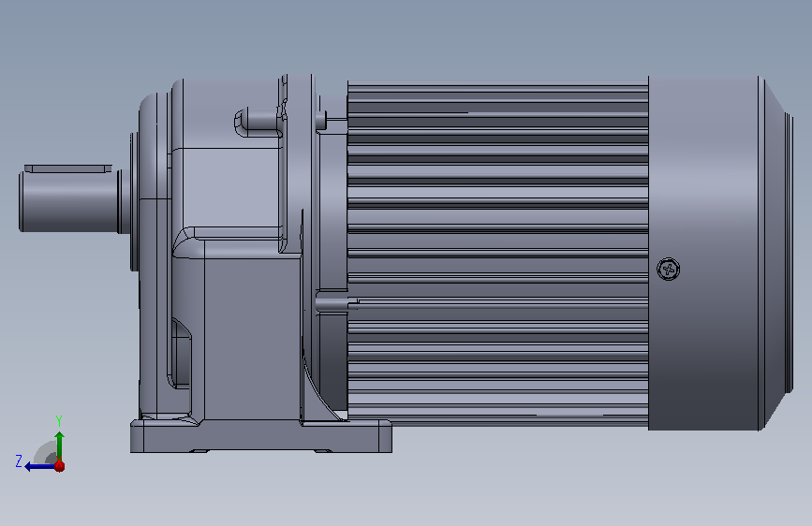The width and height of the screenshot is (812, 526).
Task: Click the red X axis dot on triad
Action: click(x=60, y=466)
